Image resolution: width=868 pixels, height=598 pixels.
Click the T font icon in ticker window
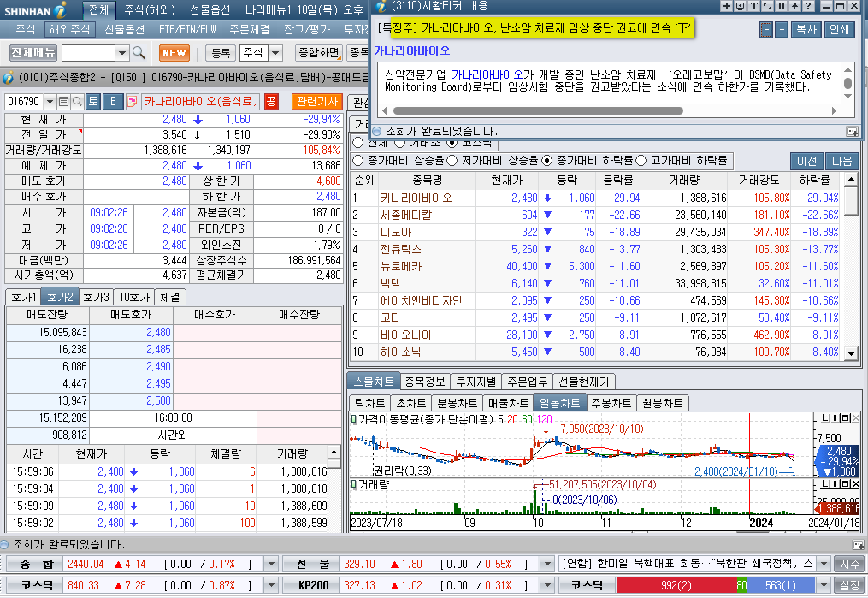tap(754, 6)
